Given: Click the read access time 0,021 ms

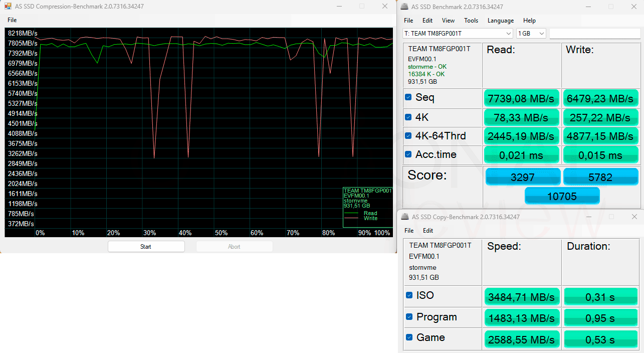Looking at the screenshot, I should click(x=521, y=155).
